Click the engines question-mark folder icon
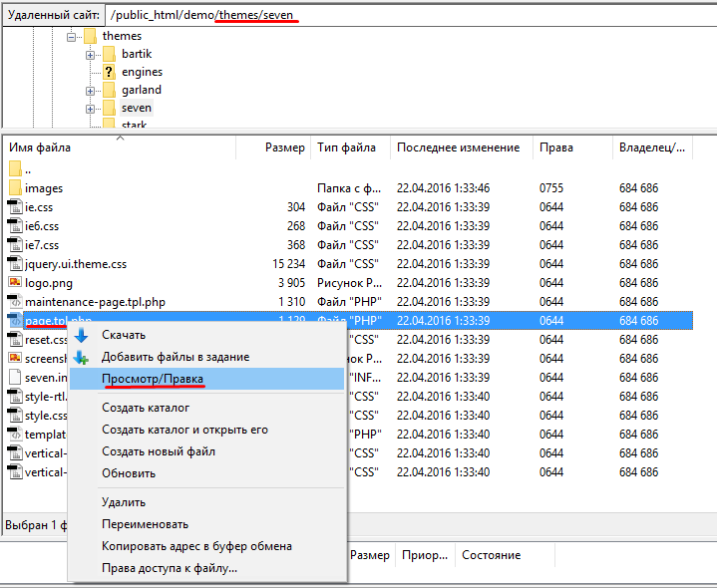Image resolution: width=717 pixels, height=588 pixels. tap(109, 72)
